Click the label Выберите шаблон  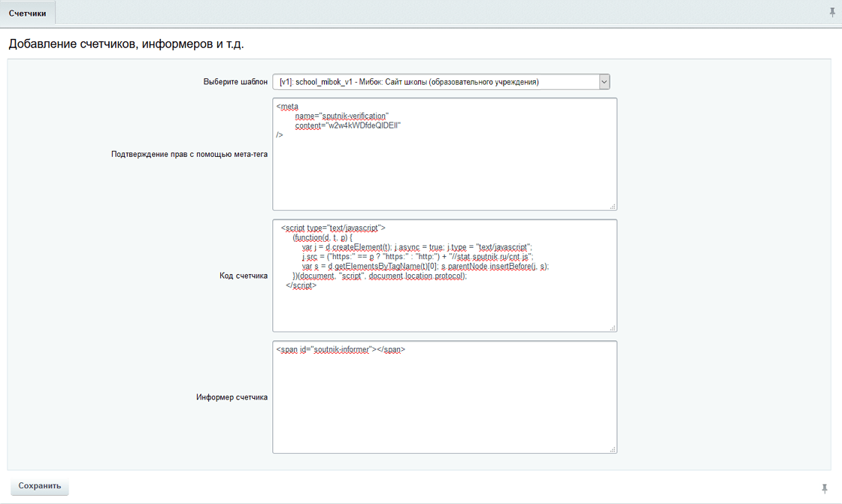(x=235, y=82)
